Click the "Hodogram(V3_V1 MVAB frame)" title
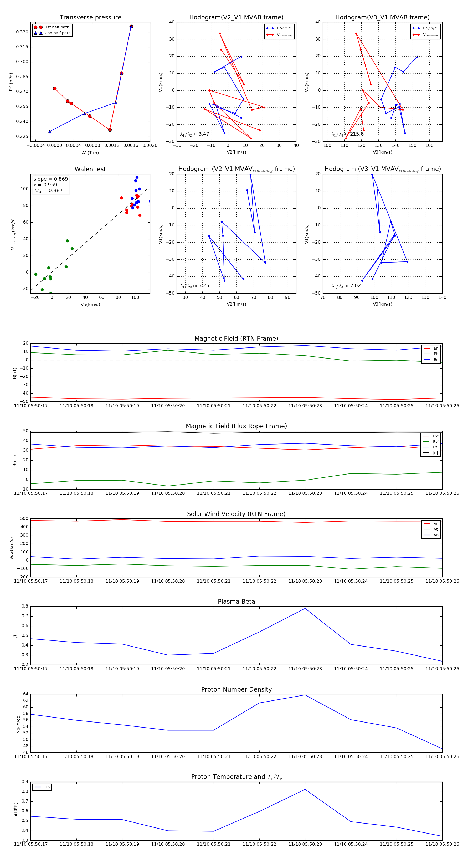 click(382, 18)
